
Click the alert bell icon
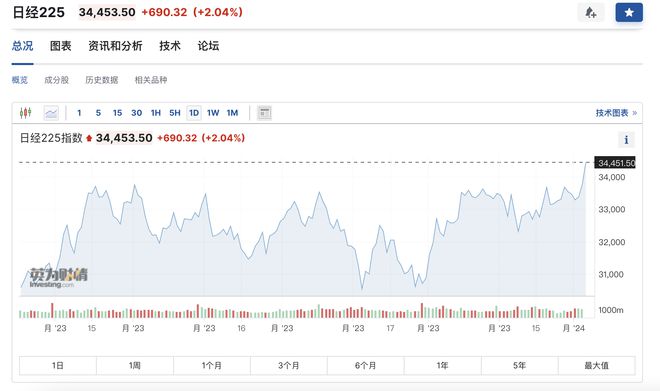[x=591, y=13]
